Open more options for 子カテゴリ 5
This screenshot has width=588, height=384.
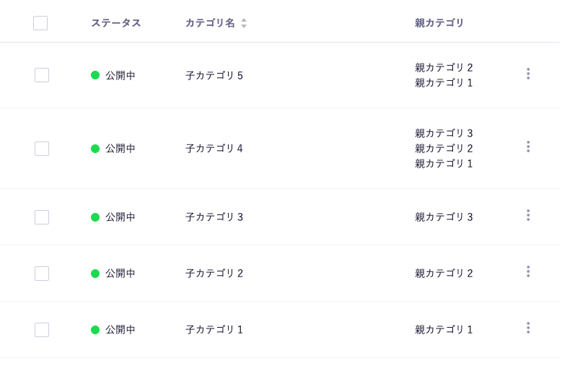tap(528, 74)
